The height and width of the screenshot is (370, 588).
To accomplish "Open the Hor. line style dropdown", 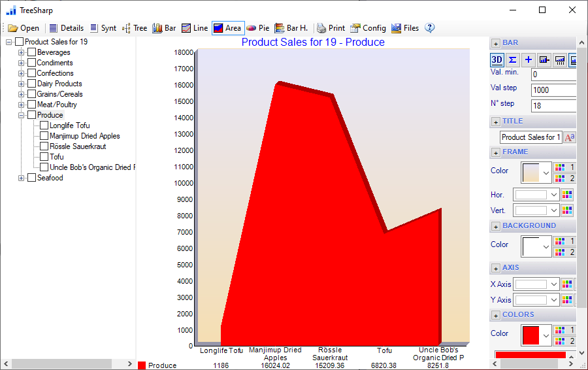I will click(x=536, y=195).
